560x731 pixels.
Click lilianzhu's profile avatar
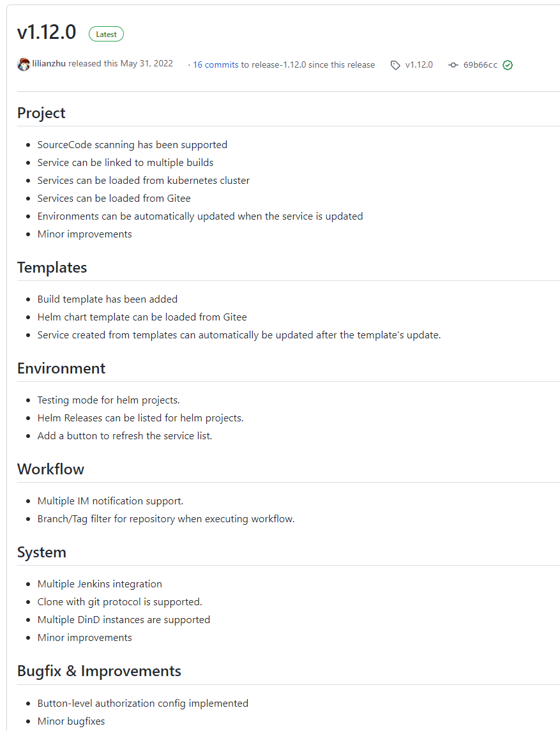24,64
